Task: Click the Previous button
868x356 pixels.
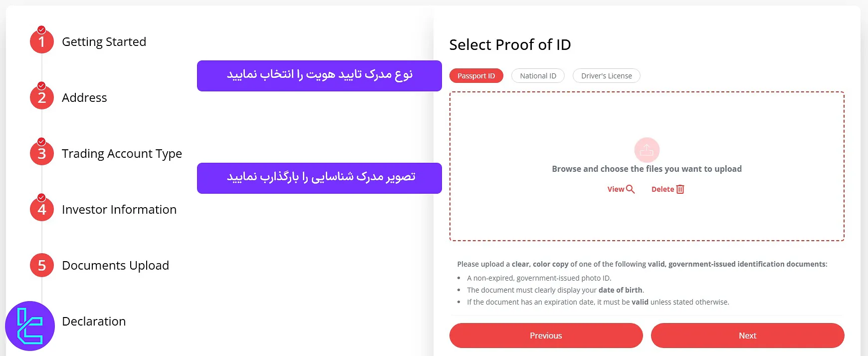Action: point(546,335)
